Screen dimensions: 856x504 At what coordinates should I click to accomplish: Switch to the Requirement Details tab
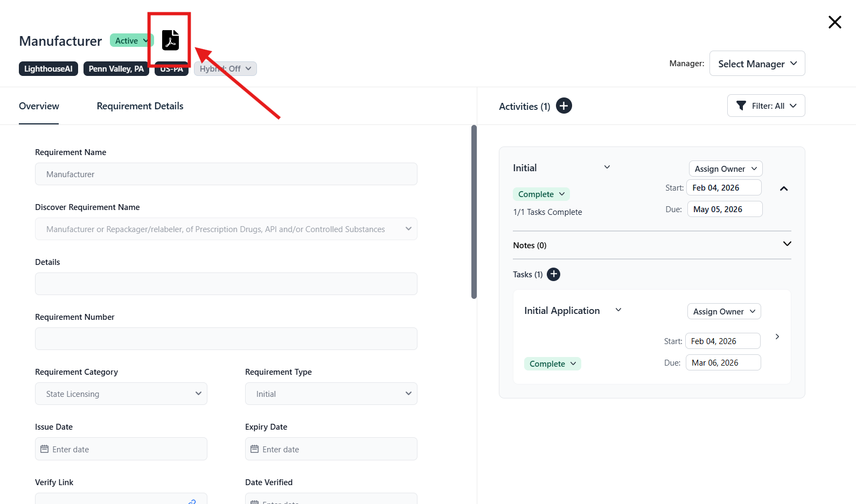140,106
